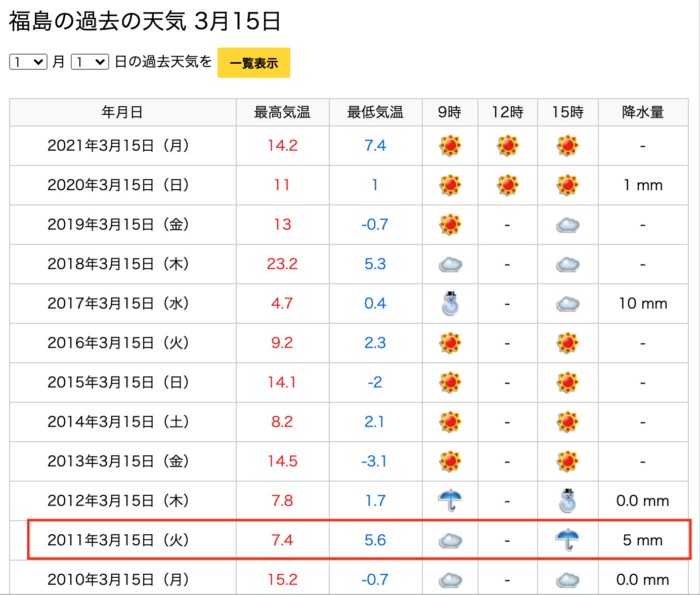Click the 降水量 column header

tap(643, 112)
